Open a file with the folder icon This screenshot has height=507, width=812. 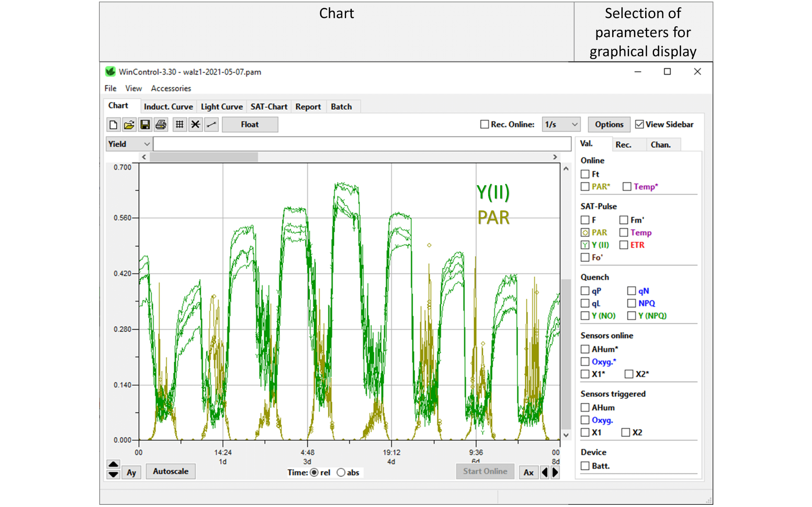[x=129, y=125]
